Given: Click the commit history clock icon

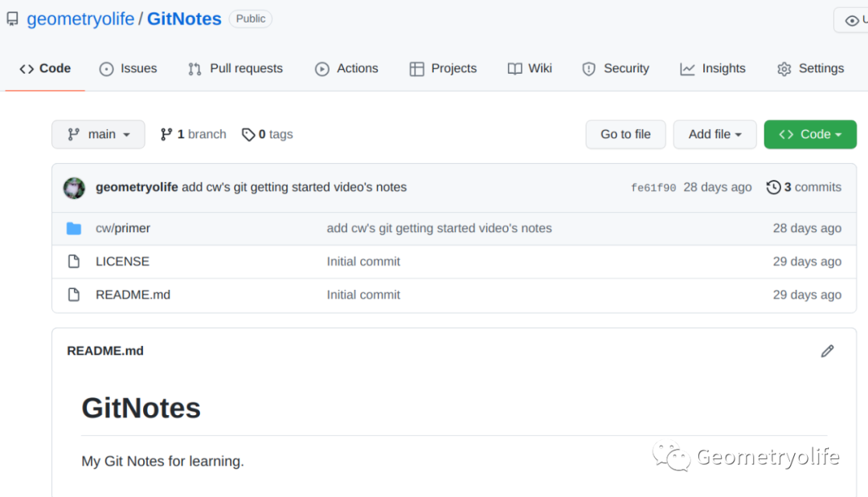Looking at the screenshot, I should [x=773, y=187].
